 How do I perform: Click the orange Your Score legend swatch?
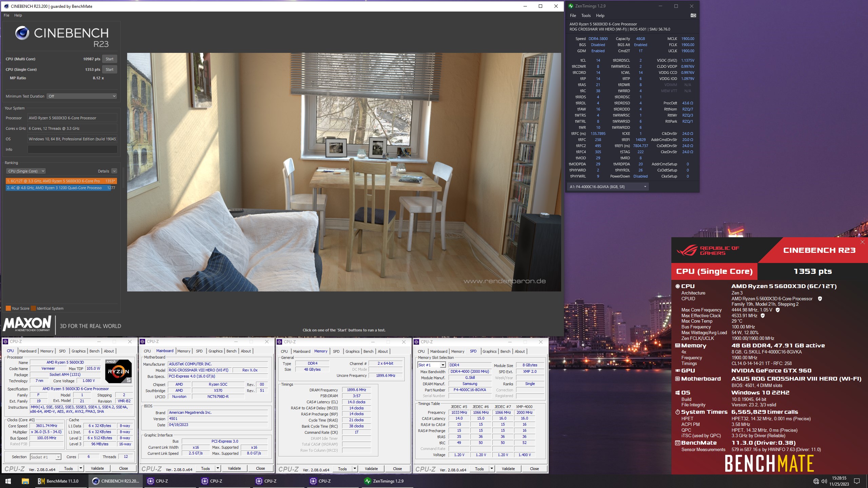tap(8, 308)
